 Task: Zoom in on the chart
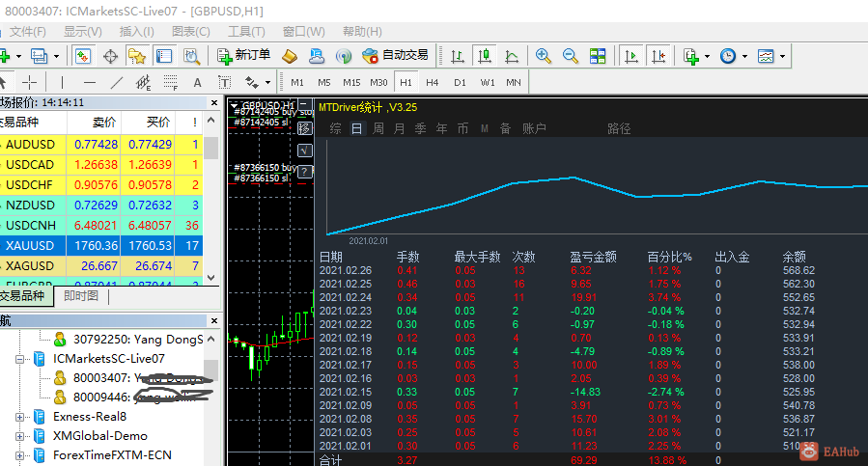click(x=543, y=56)
